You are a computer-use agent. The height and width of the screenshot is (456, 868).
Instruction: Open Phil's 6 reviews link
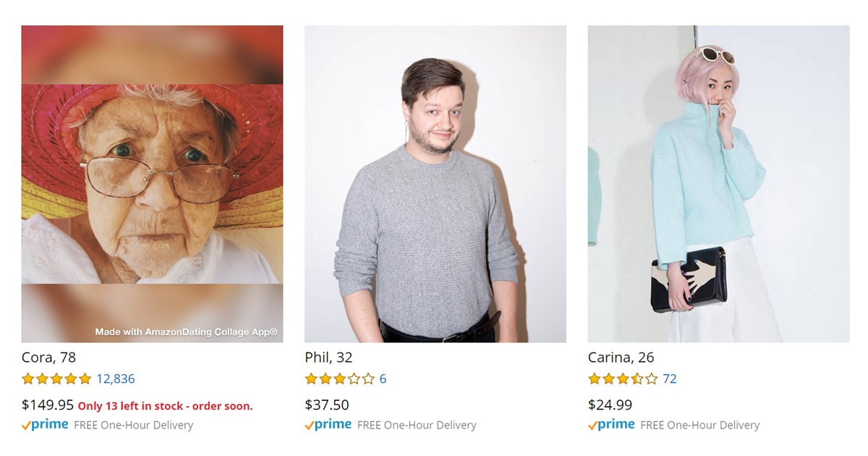(383, 379)
